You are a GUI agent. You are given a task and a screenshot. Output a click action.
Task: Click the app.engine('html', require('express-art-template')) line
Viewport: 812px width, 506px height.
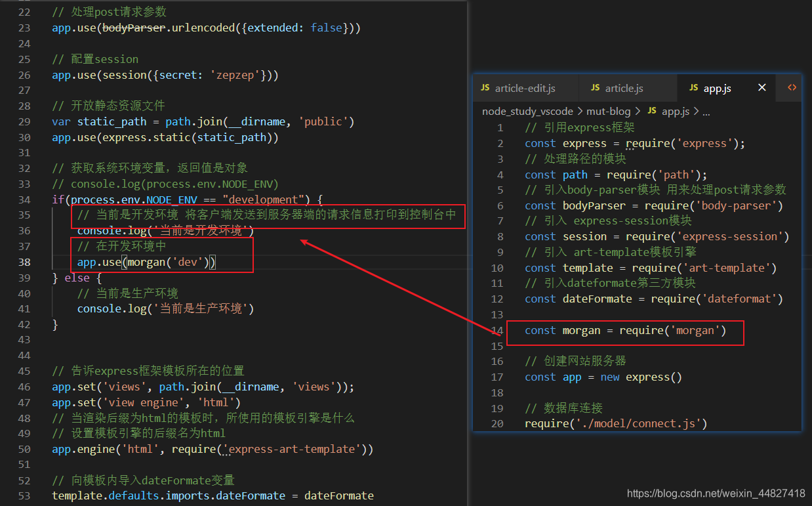213,450
